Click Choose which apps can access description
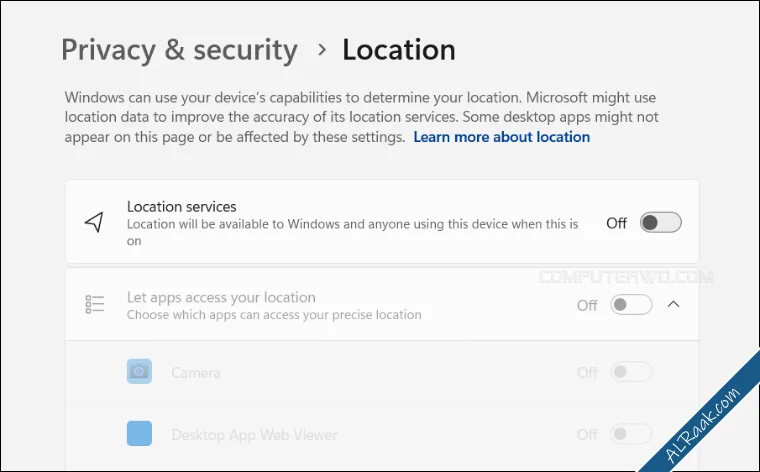 click(x=274, y=315)
